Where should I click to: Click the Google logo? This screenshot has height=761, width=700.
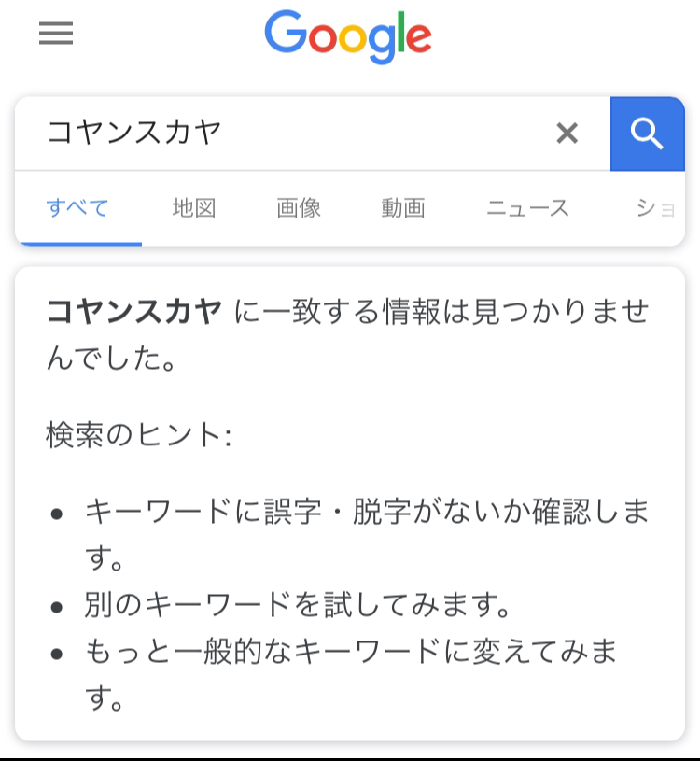pos(348,37)
